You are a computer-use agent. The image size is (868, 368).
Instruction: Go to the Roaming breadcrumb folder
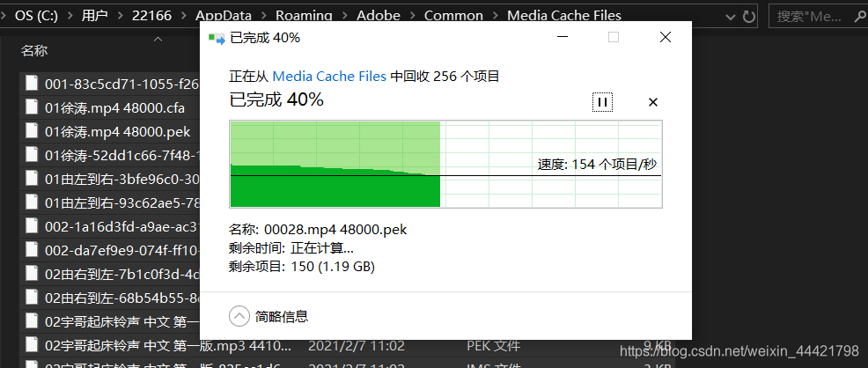click(x=304, y=16)
